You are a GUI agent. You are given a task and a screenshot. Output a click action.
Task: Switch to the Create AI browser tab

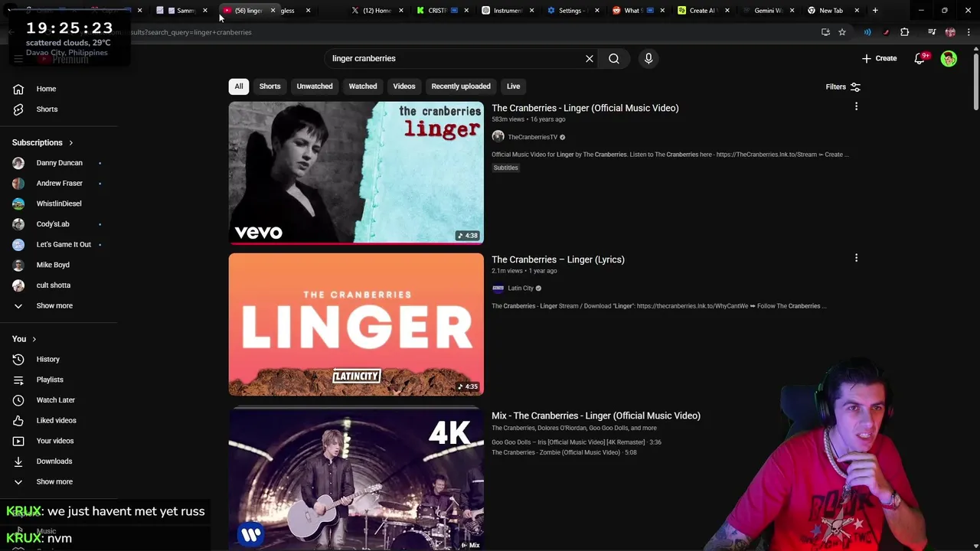pos(701,11)
